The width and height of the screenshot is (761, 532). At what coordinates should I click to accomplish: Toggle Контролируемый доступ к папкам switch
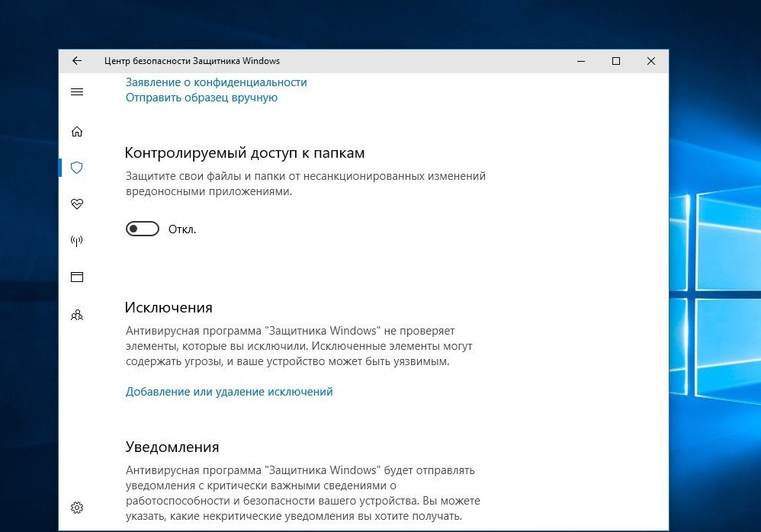142,229
